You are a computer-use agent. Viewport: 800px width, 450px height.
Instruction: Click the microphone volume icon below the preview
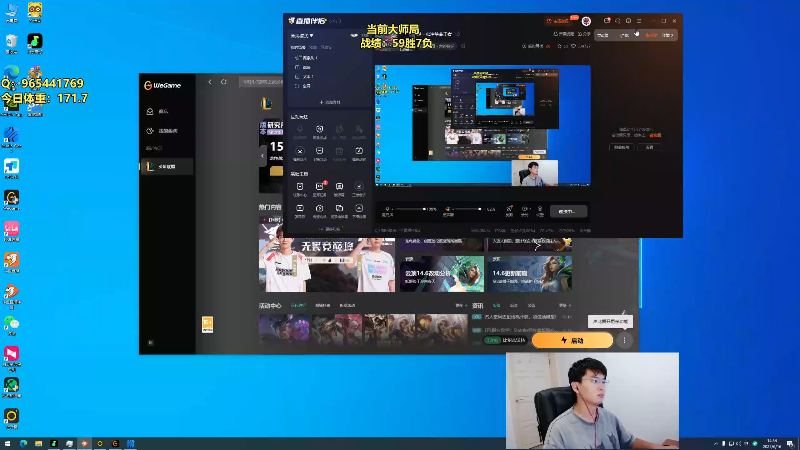coord(387,211)
